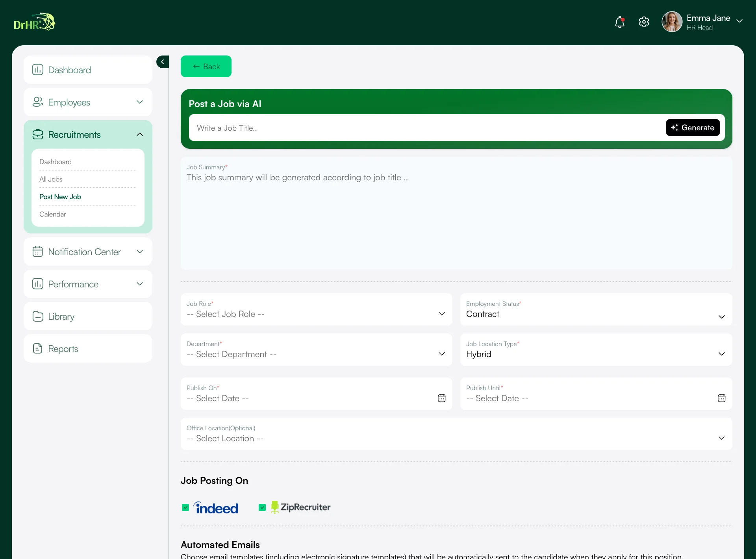Click the Library folder icon
The height and width of the screenshot is (559, 756).
coord(37,316)
